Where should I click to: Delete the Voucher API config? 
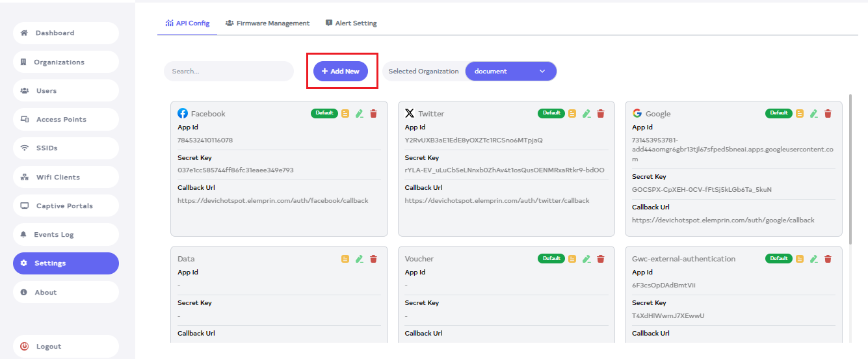pyautogui.click(x=601, y=259)
